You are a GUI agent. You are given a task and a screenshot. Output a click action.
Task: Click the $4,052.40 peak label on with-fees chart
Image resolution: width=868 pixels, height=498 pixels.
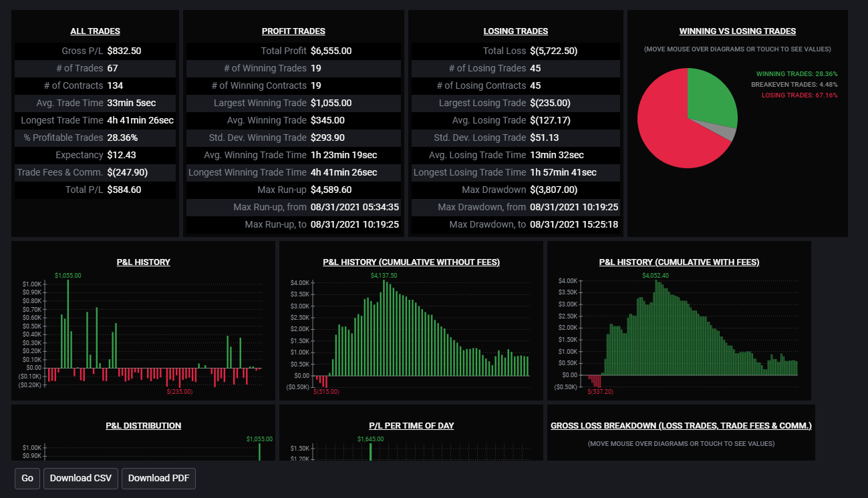[656, 275]
